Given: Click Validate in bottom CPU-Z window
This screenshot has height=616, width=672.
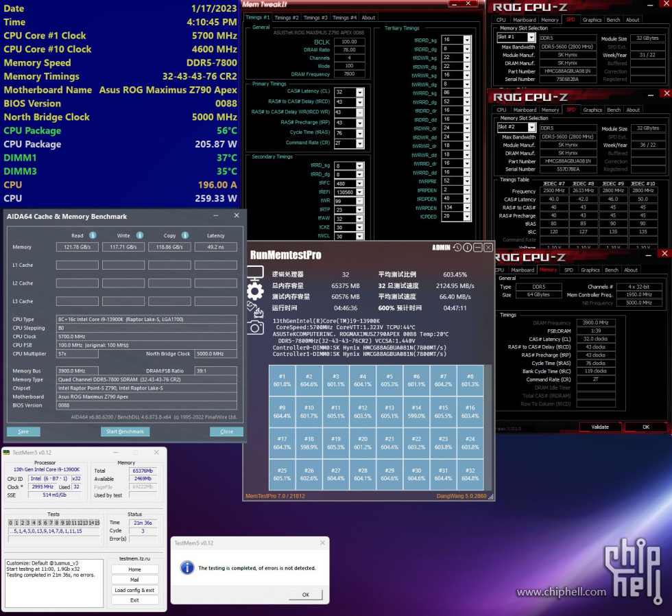Looking at the screenshot, I should pyautogui.click(x=600, y=427).
